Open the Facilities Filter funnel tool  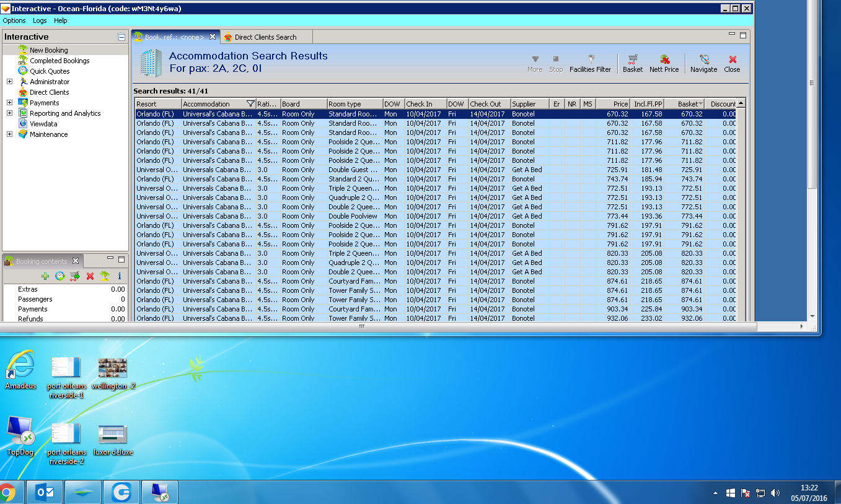pos(590,63)
